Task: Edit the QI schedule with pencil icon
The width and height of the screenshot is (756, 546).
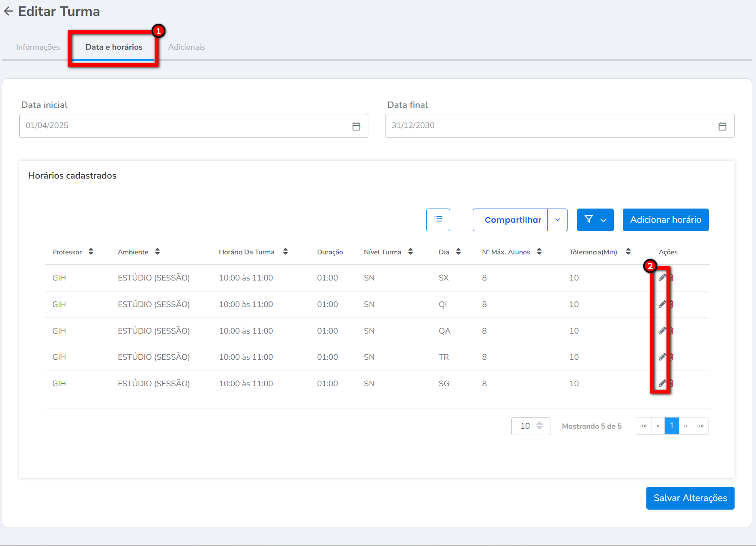Action: click(662, 304)
